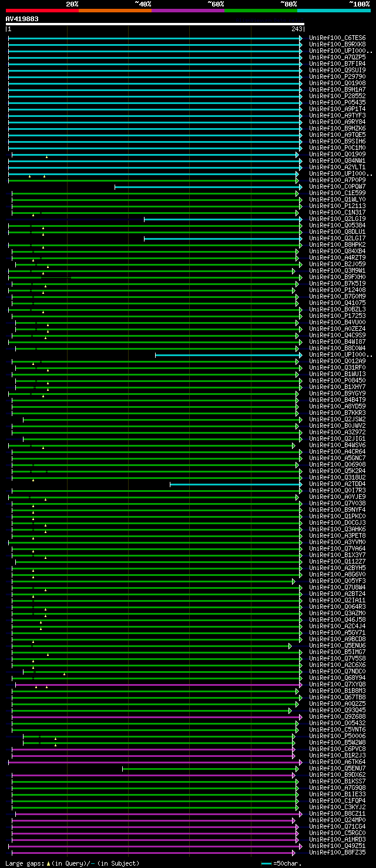Click the 'Large gaps' legend text
This screenshot has width=376, height=868.
pyautogui.click(x=25, y=863)
